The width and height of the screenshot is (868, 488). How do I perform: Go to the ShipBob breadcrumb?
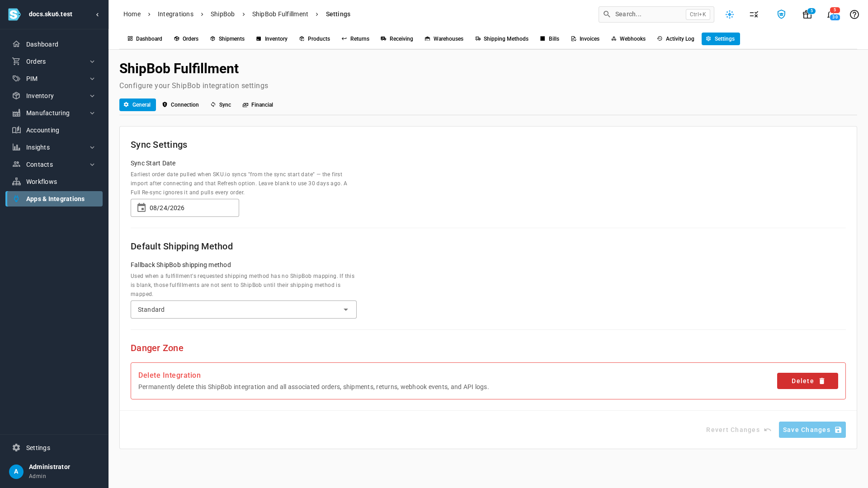[x=222, y=14]
